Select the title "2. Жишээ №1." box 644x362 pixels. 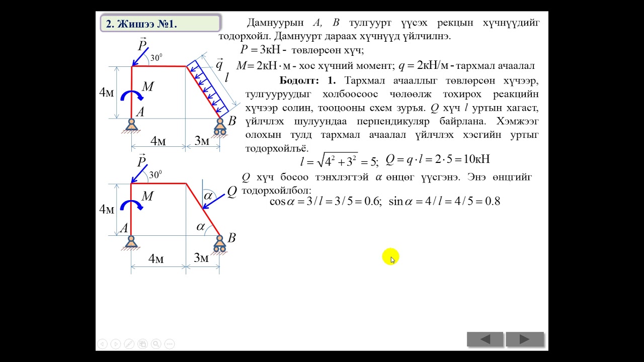click(160, 23)
